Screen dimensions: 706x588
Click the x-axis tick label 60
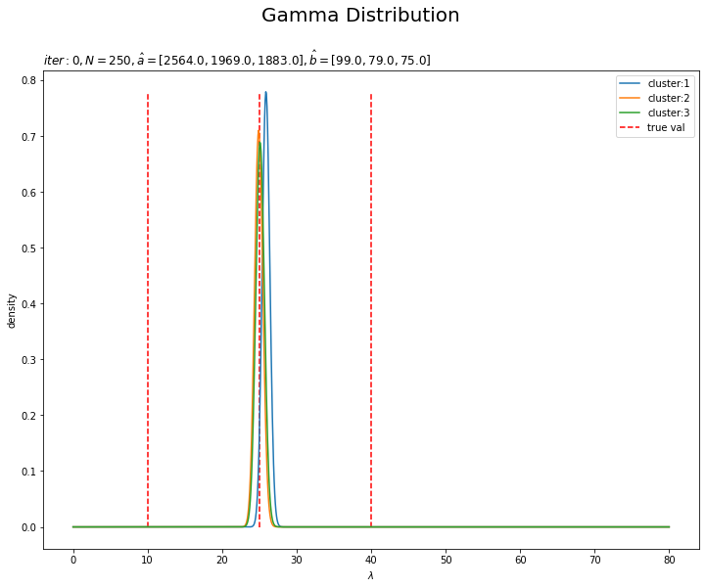click(x=520, y=560)
